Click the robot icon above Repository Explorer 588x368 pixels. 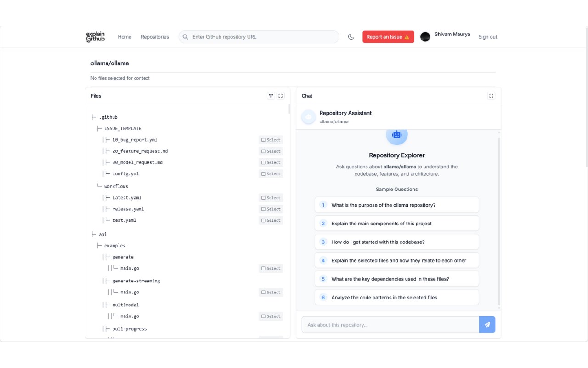pos(397,135)
